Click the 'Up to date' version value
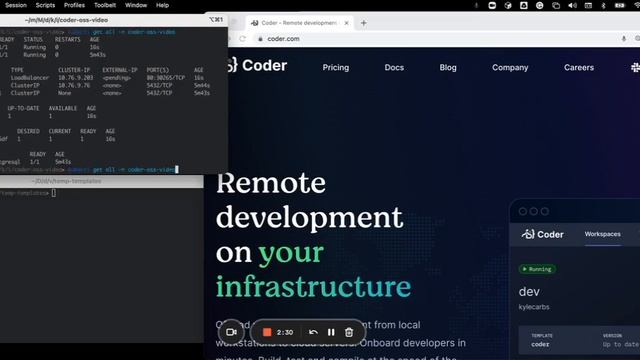This screenshot has height=360, width=640. pos(620,344)
